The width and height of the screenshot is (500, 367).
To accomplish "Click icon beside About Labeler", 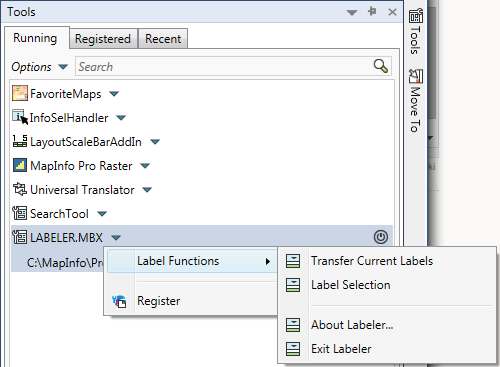I will pyautogui.click(x=293, y=325).
